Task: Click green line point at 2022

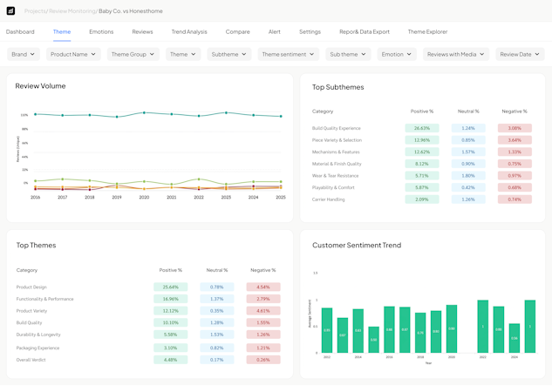Action: [x=199, y=179]
